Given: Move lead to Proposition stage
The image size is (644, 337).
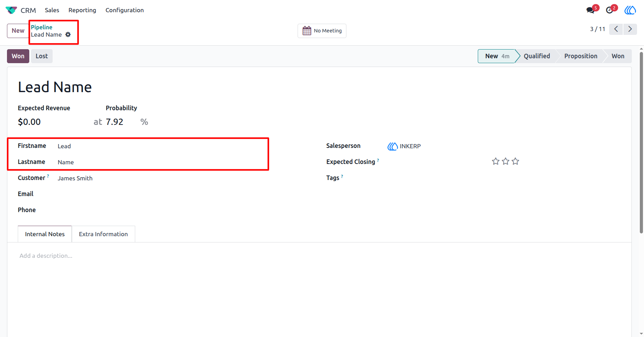Looking at the screenshot, I should click(x=581, y=56).
